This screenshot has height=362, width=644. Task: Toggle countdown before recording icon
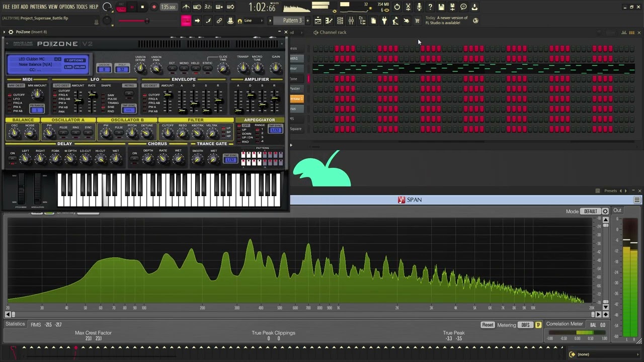[x=208, y=7]
